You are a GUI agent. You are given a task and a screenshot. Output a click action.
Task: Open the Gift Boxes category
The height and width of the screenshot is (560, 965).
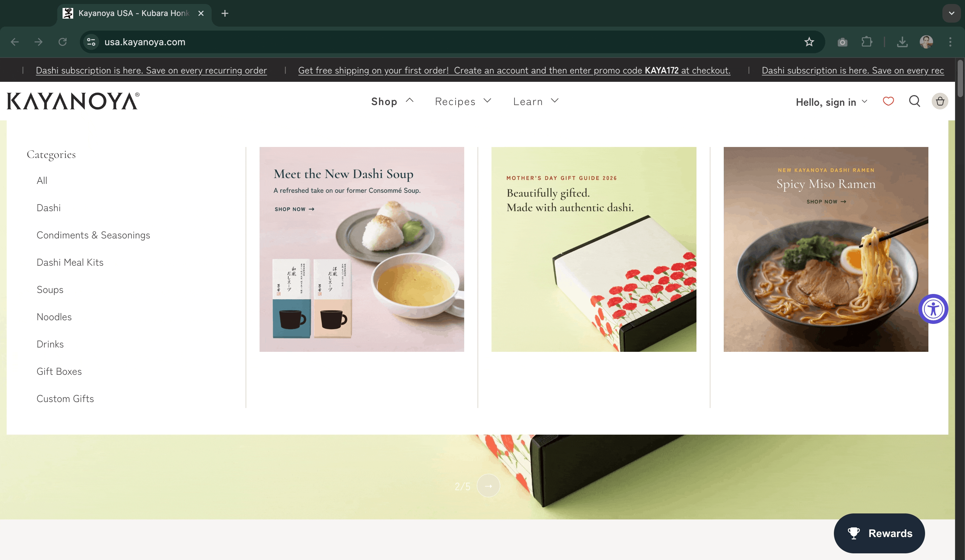pos(59,371)
